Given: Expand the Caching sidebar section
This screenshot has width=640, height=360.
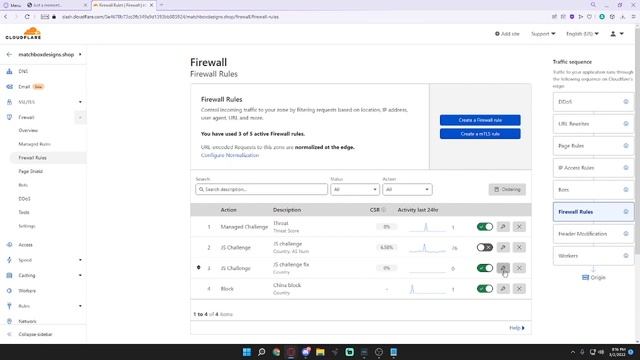Looking at the screenshot, I should [x=80, y=276].
